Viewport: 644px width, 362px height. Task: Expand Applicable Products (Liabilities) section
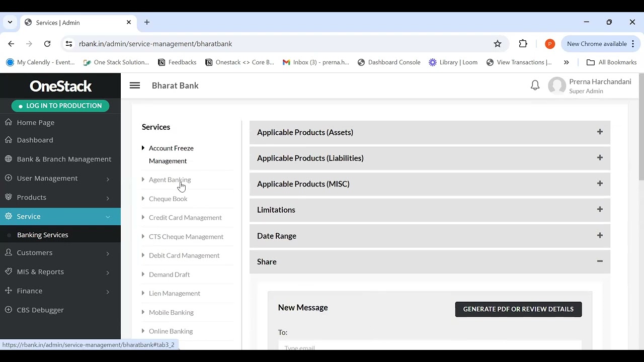(x=430, y=158)
